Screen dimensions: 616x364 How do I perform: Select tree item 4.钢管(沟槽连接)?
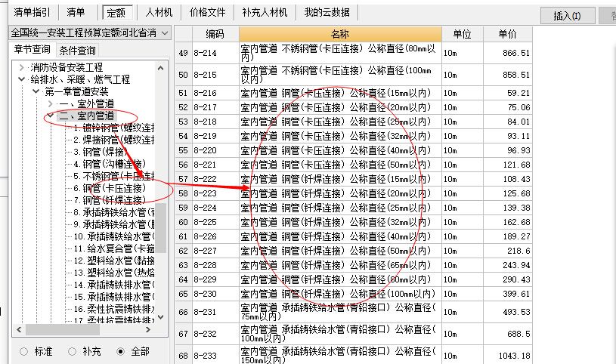pos(110,164)
